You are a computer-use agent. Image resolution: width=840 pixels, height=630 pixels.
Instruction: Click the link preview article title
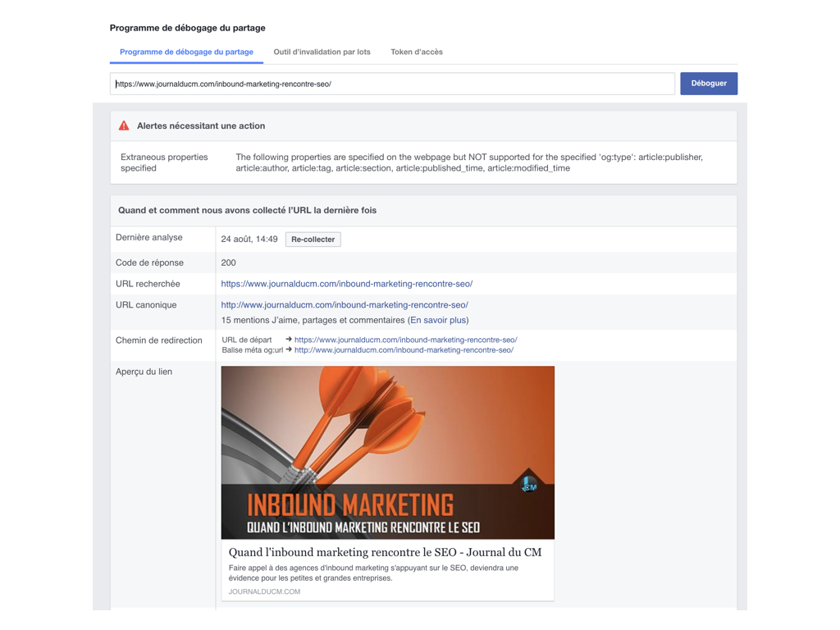click(386, 552)
